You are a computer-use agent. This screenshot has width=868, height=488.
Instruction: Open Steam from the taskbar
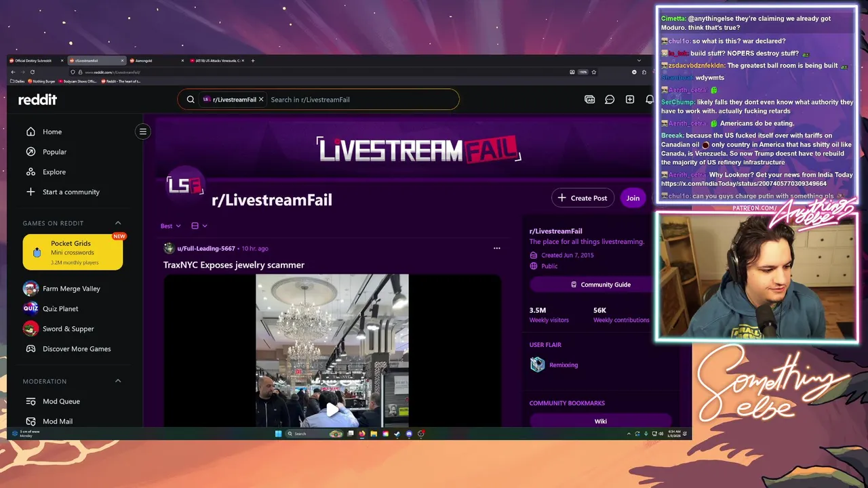(397, 434)
